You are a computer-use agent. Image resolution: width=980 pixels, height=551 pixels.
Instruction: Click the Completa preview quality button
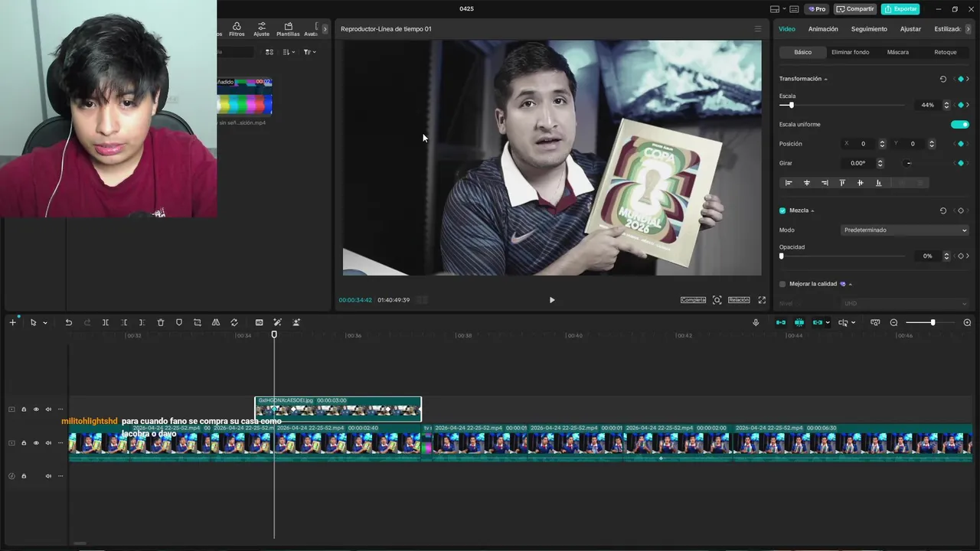[x=693, y=300]
